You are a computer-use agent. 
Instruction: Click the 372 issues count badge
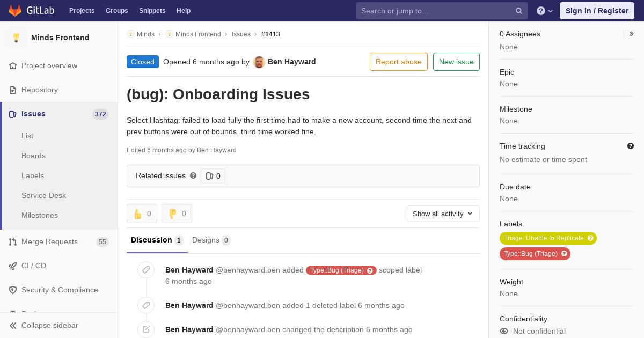click(100, 114)
